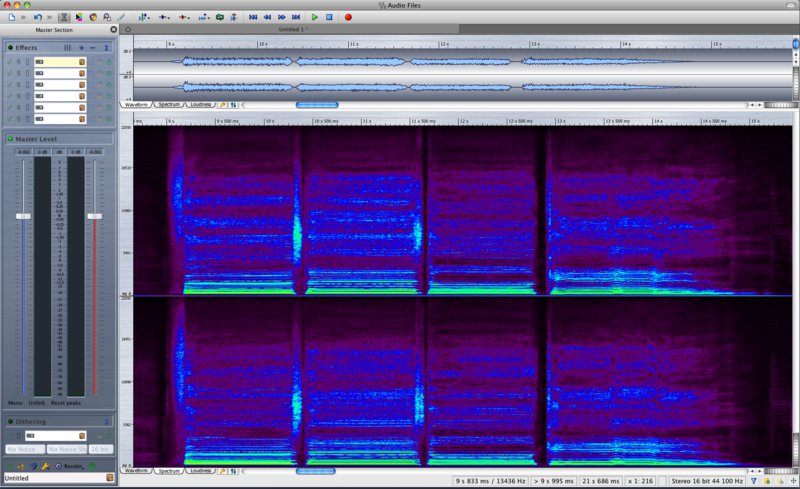This screenshot has width=800, height=489.
Task: Toggle the loop playback icon
Action: point(219,17)
